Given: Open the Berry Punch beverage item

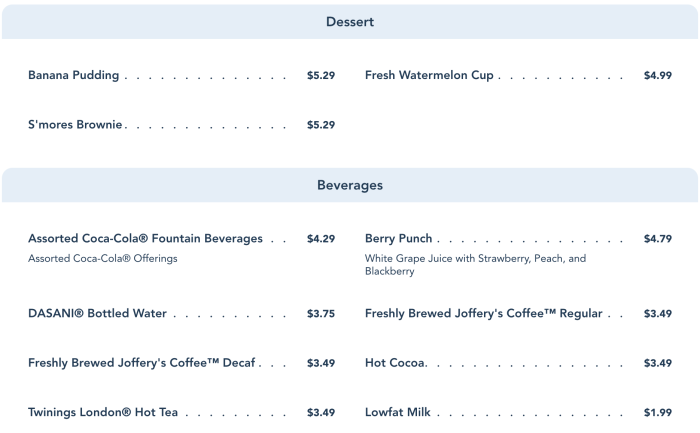Looking at the screenshot, I should pos(399,239).
